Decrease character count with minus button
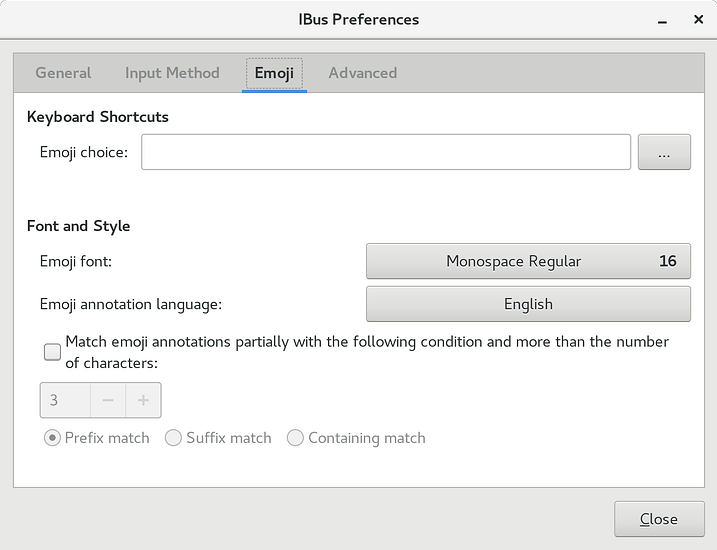Image resolution: width=717 pixels, height=550 pixels. pyautogui.click(x=108, y=400)
